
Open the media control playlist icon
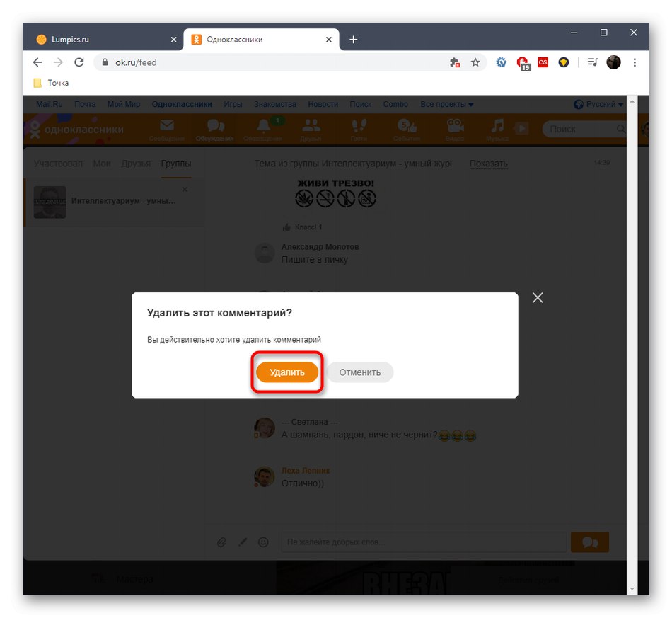(x=592, y=62)
